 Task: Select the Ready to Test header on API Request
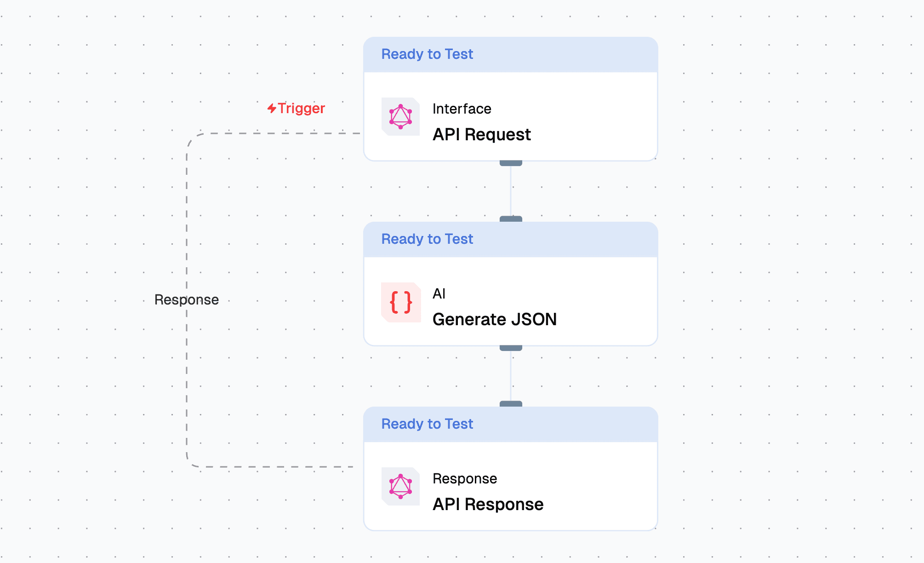pos(427,54)
